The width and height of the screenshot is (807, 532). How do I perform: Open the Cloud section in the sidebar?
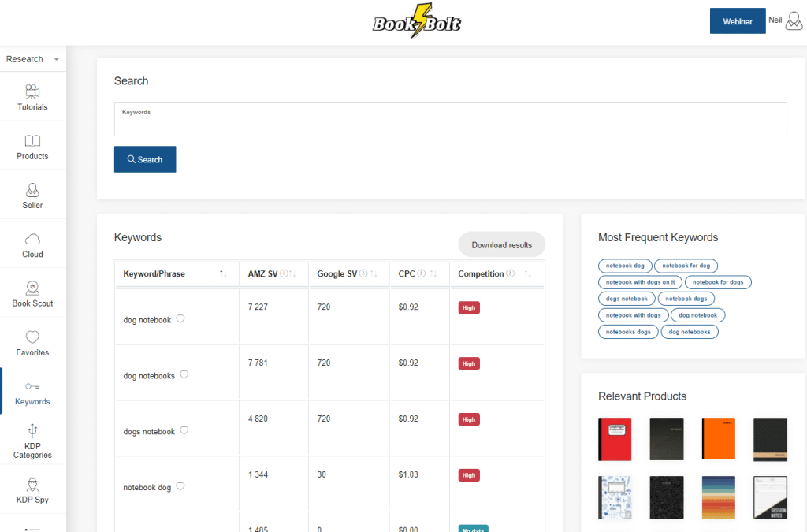32,244
